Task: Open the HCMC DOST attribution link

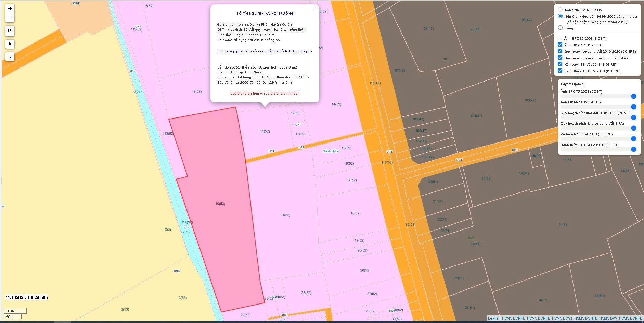Action: (562, 318)
